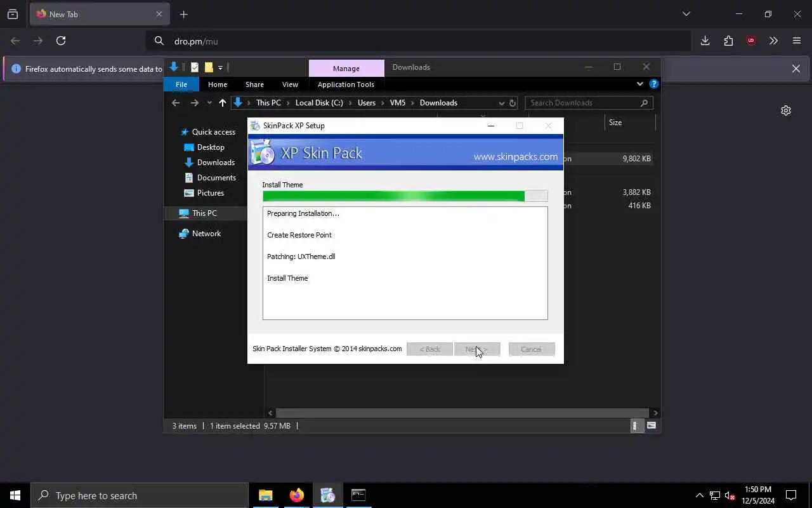Customize Quick Access Toolbar dropdown
812x508 pixels.
pyautogui.click(x=221, y=67)
